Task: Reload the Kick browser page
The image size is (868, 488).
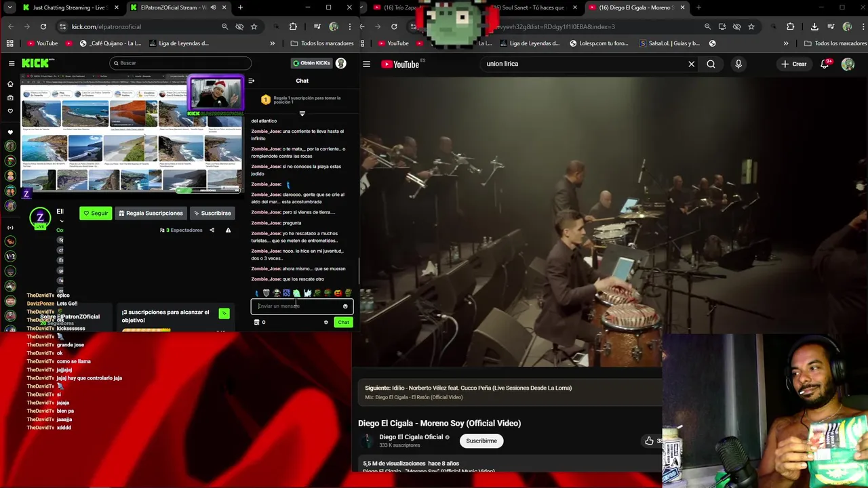Action: coord(43,26)
